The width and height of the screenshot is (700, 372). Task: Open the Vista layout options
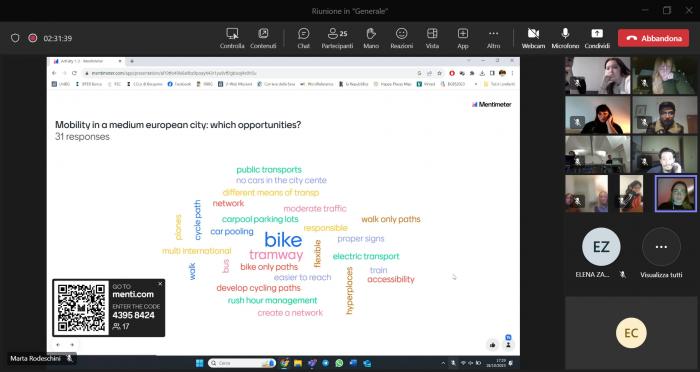432,38
